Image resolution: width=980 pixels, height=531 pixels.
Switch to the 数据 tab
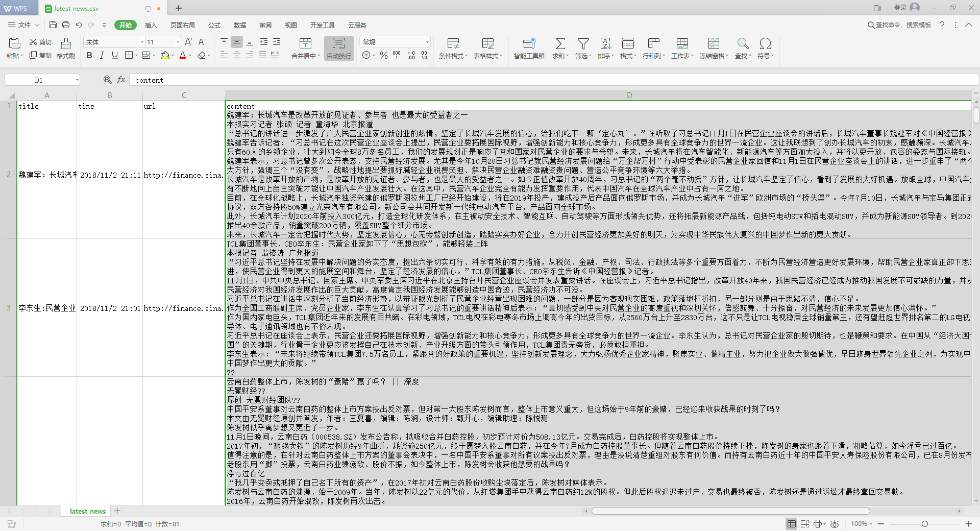tap(239, 25)
